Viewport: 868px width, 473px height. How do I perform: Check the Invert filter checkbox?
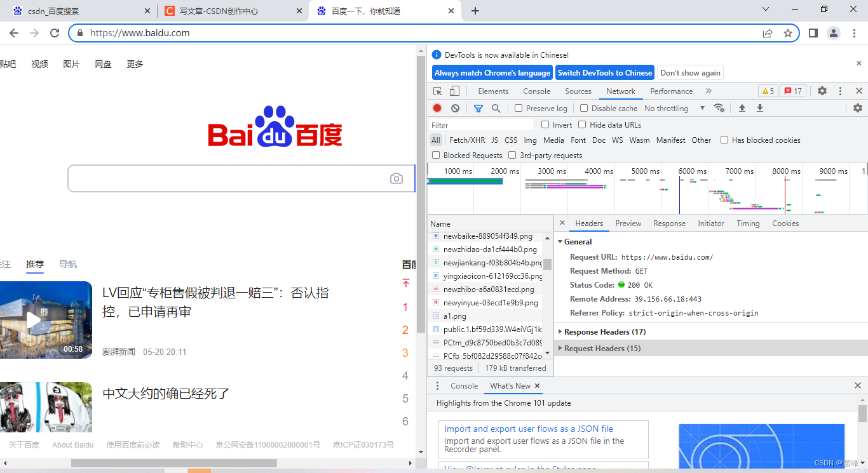pyautogui.click(x=545, y=124)
